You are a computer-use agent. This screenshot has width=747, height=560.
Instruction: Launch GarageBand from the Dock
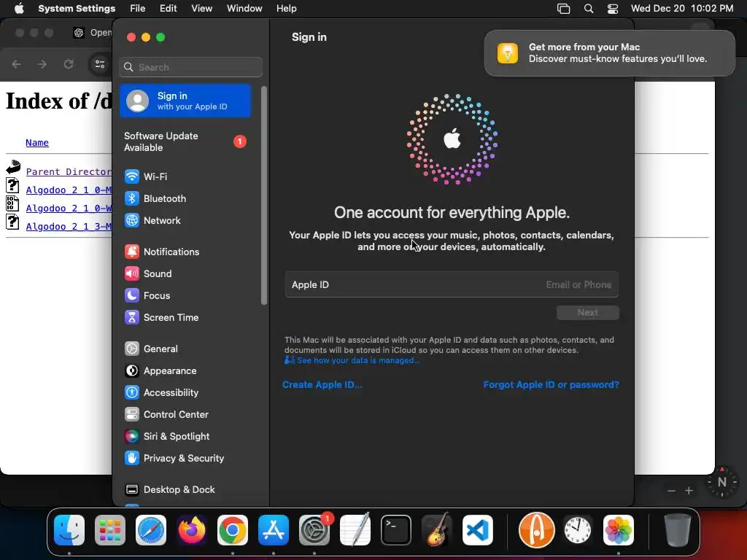437,530
